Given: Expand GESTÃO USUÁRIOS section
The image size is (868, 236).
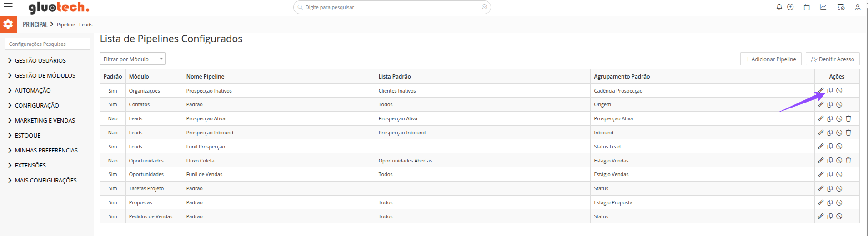Looking at the screenshot, I should click(40, 60).
